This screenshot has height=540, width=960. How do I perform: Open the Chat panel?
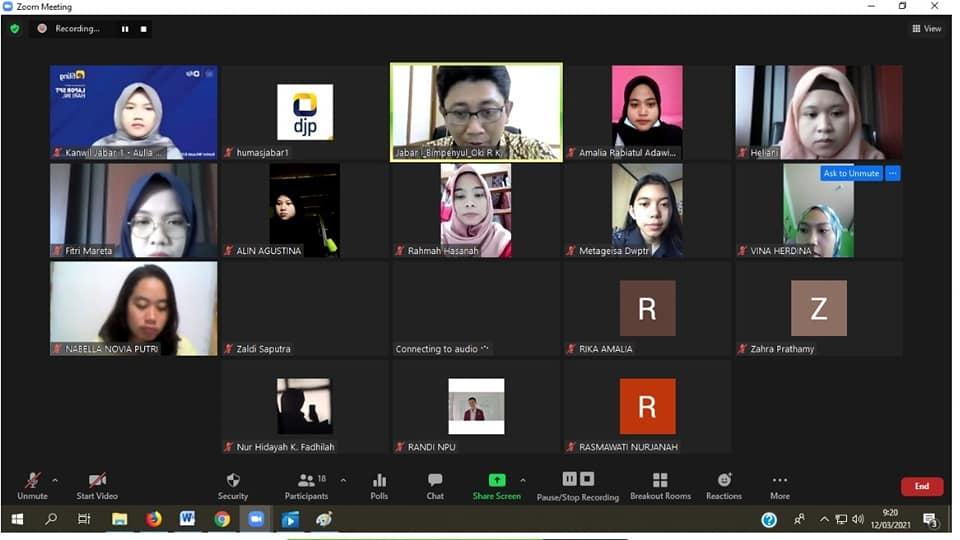[435, 481]
